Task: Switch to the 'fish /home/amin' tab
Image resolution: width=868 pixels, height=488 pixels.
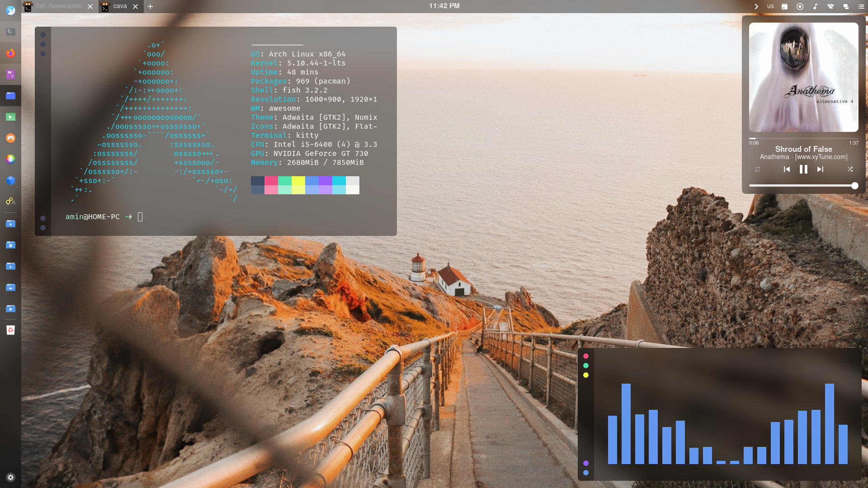Action: [59, 6]
